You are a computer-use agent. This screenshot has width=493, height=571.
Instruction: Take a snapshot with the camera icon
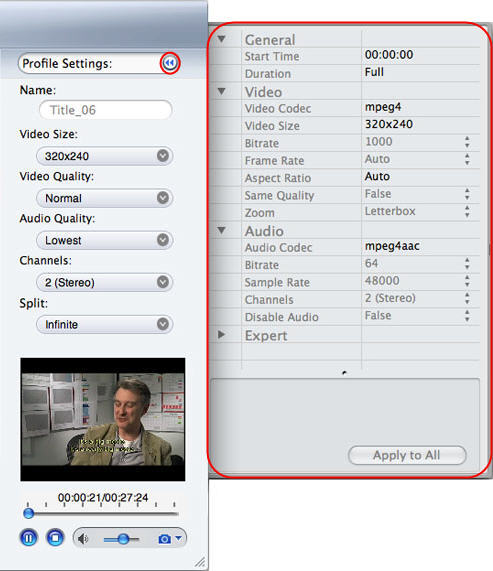coord(165,539)
